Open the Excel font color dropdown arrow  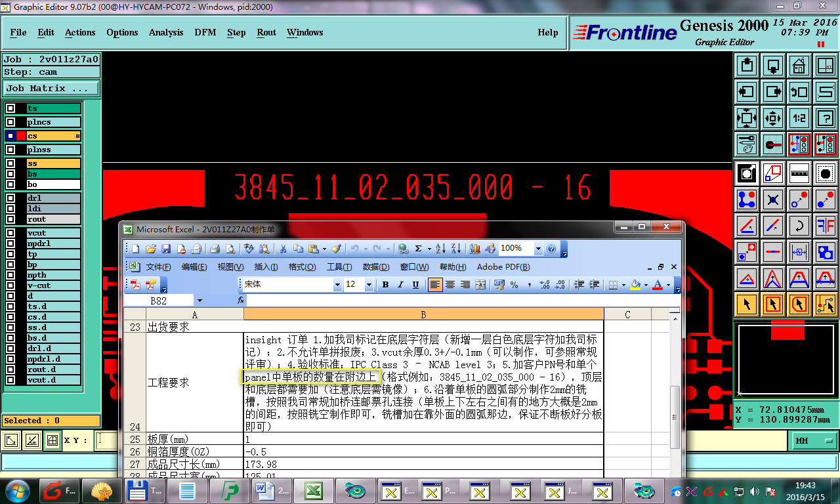click(x=668, y=285)
